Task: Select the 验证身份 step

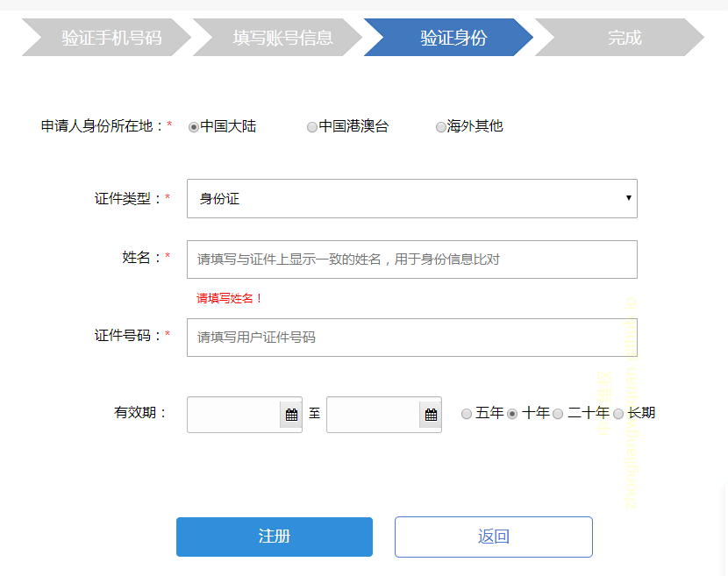Action: coord(448,37)
